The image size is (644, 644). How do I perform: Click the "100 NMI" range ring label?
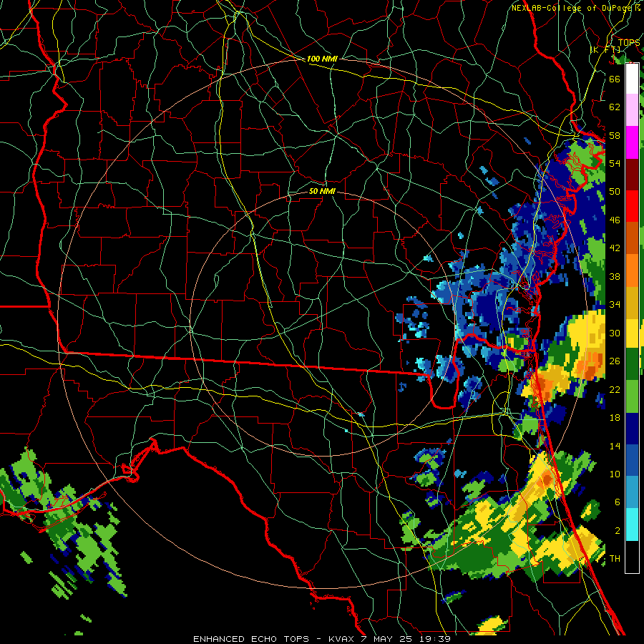(x=322, y=59)
